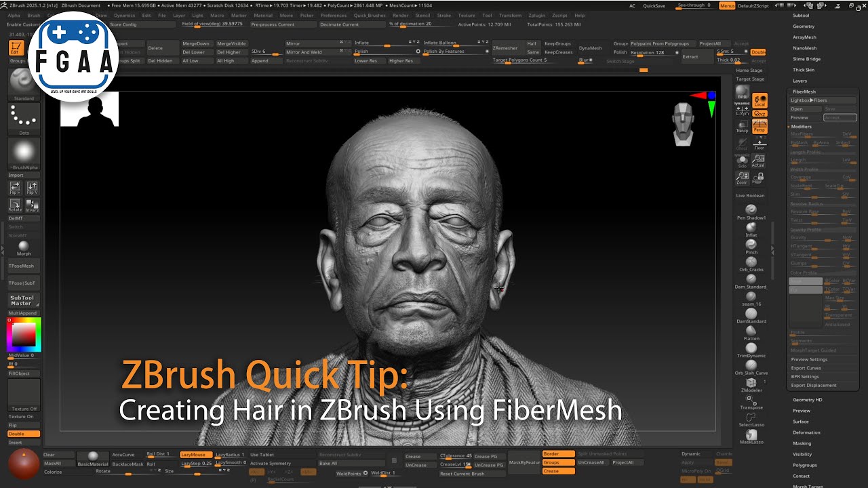Click the QuickSave button
Screen dimensions: 868x488
coord(654,5)
